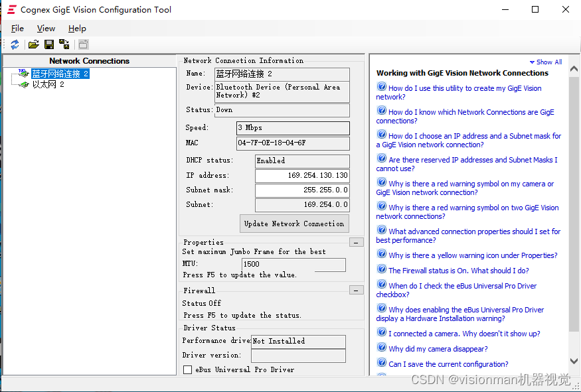The image size is (581, 392).
Task: Click help icon for 'which Network Connections are GigE'
Action: tap(382, 110)
